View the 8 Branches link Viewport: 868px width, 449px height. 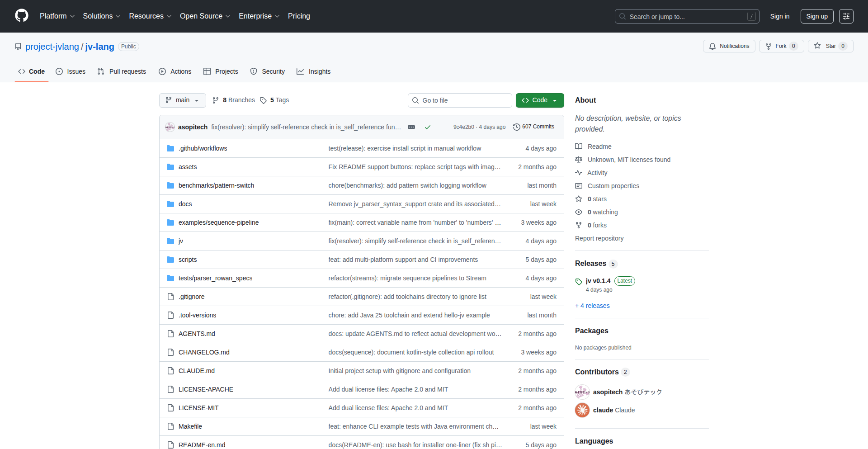click(x=234, y=100)
